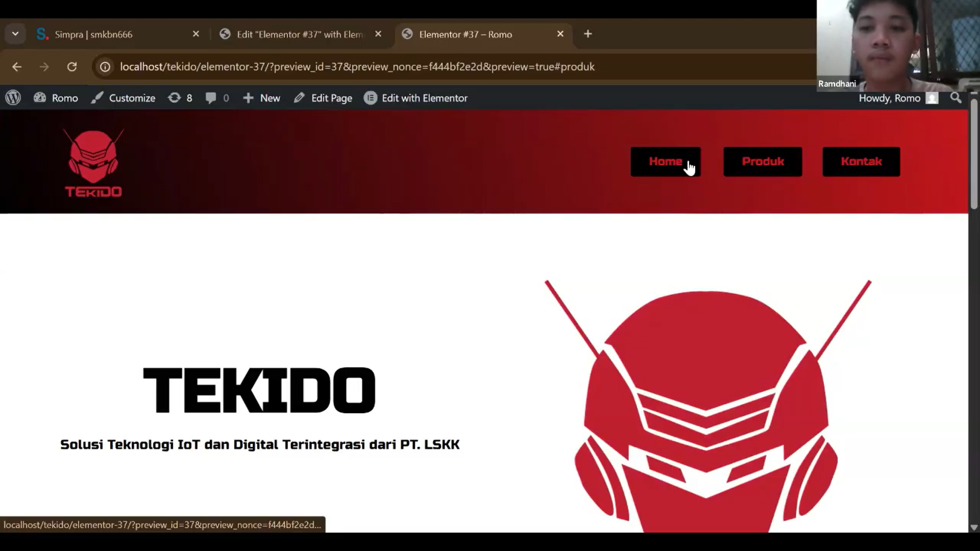980x551 pixels.
Task: Click the WordPress logo icon in admin bar
Action: [x=13, y=98]
